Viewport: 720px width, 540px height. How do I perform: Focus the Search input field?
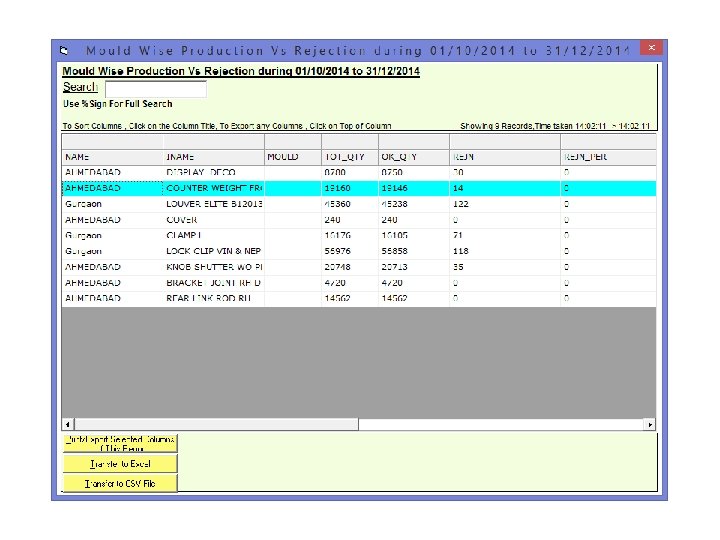[x=156, y=89]
